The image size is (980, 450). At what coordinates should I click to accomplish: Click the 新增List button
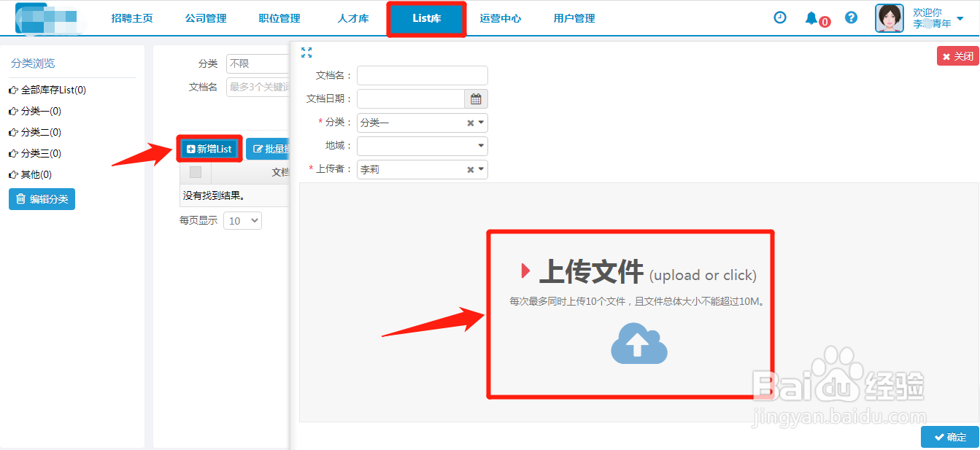[209, 148]
